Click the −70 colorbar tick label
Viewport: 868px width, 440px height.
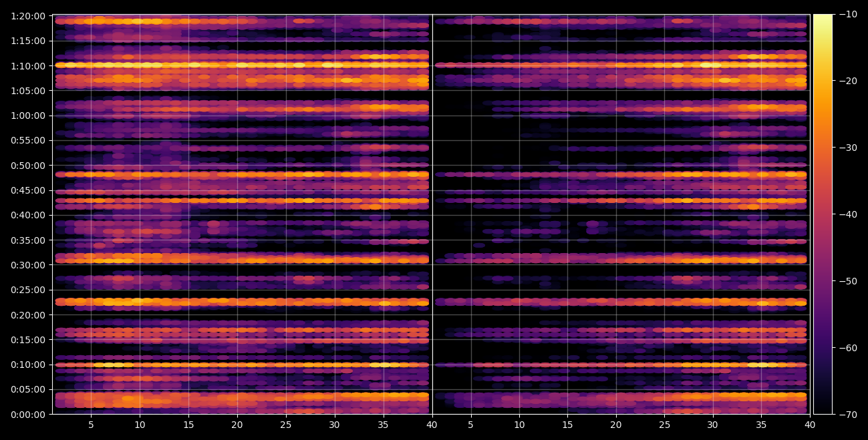(847, 415)
